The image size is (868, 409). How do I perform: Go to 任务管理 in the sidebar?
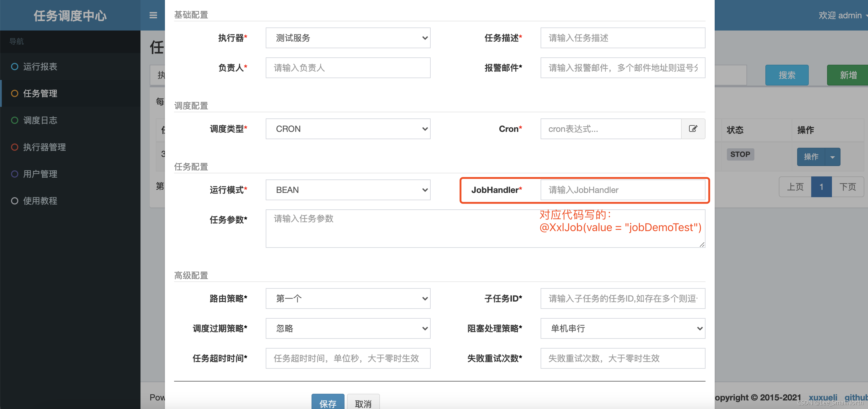coord(70,93)
